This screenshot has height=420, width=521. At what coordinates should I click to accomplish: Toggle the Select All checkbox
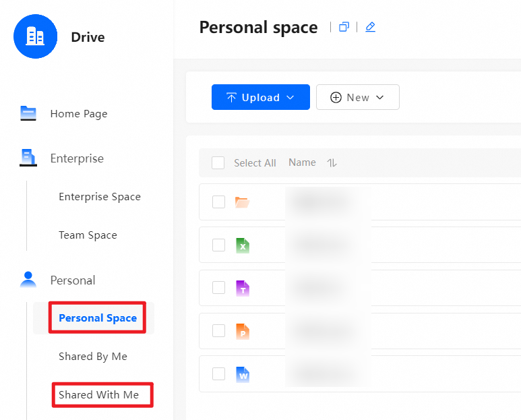pos(218,162)
